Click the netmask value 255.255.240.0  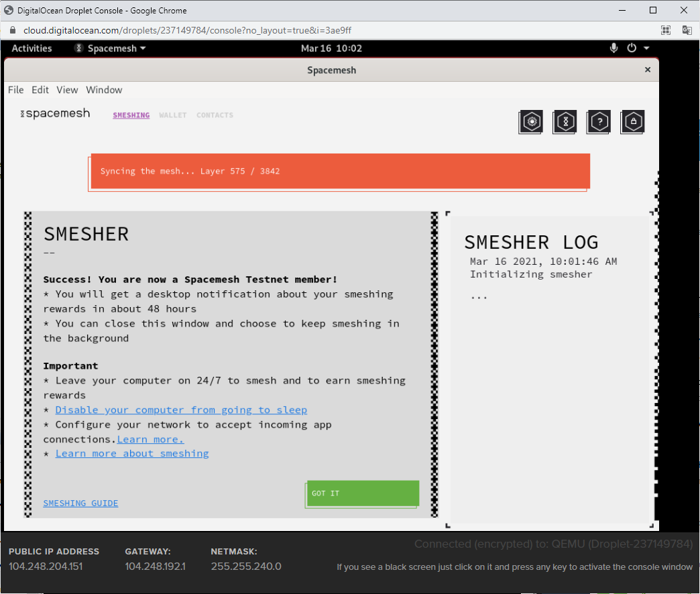tap(246, 567)
